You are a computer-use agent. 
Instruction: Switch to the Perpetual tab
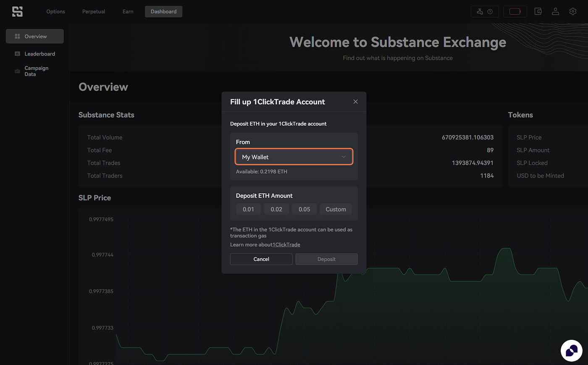[x=94, y=12]
